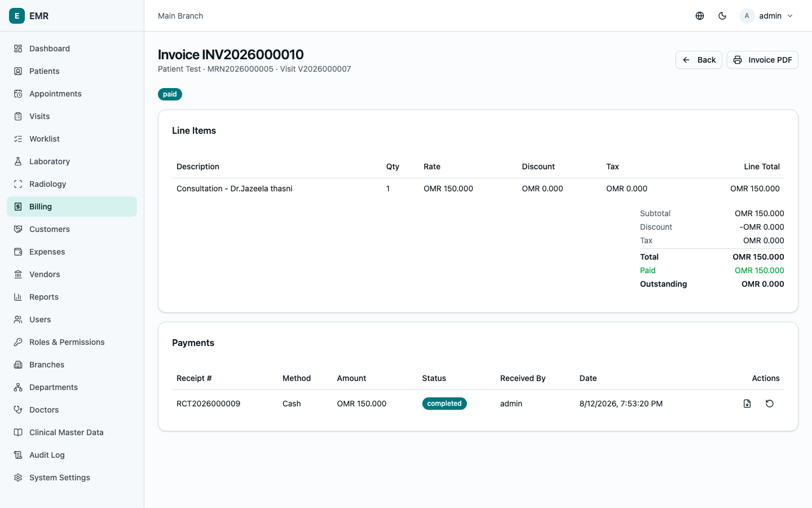Image resolution: width=812 pixels, height=508 pixels.
Task: Click the Discount -OMR 0.000 summary value
Action: pos(762,227)
